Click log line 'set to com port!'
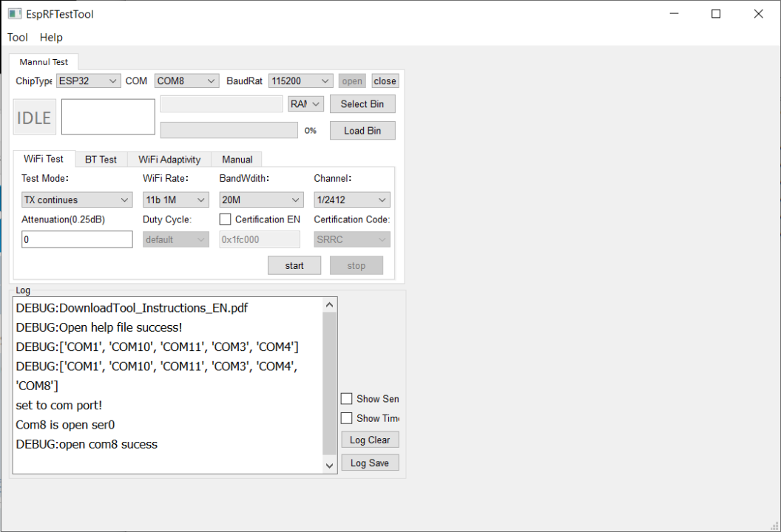Screen dimensions: 781x532 point(58,406)
